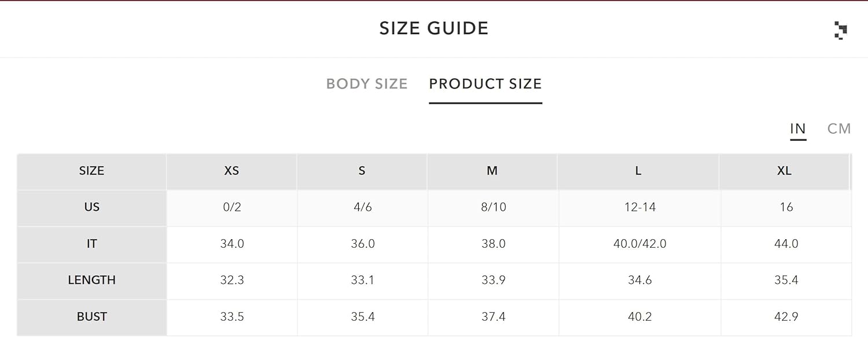Click IT size 40.0/42.0 cell

[x=639, y=244]
